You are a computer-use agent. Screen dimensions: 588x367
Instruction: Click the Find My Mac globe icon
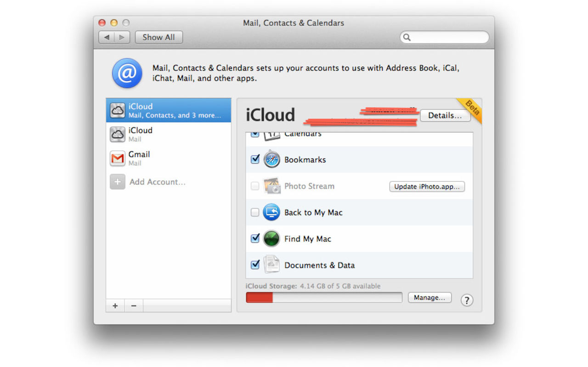tap(271, 238)
